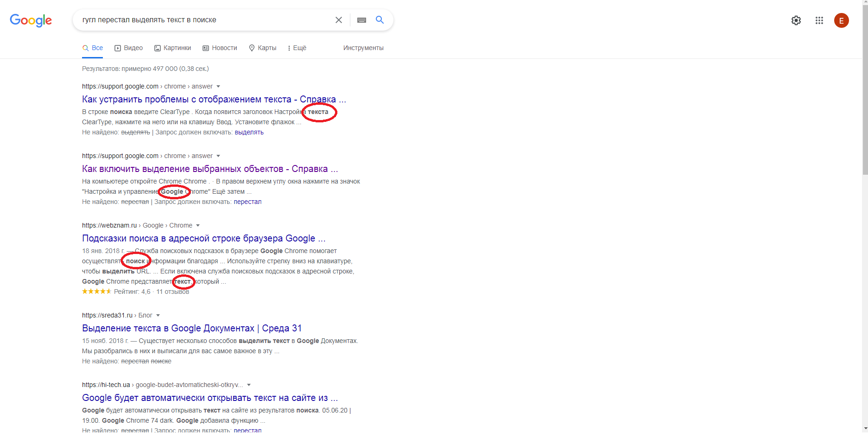Open the hi-tech.ua result dropdown arrow
The image size is (868, 438).
(249, 385)
